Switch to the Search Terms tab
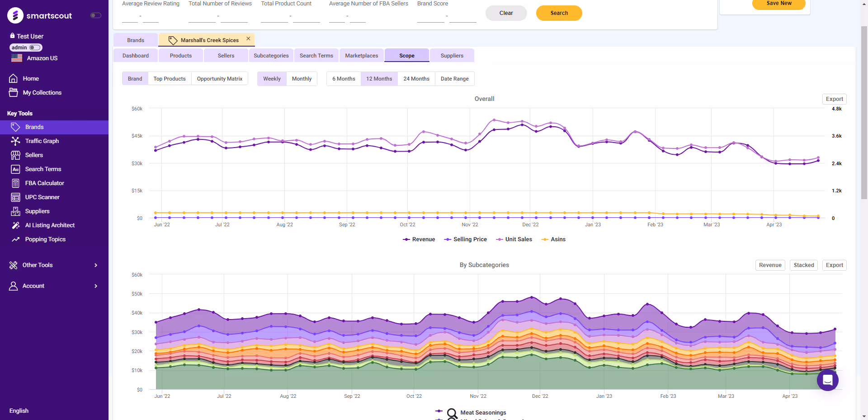This screenshot has height=420, width=868. tap(316, 56)
